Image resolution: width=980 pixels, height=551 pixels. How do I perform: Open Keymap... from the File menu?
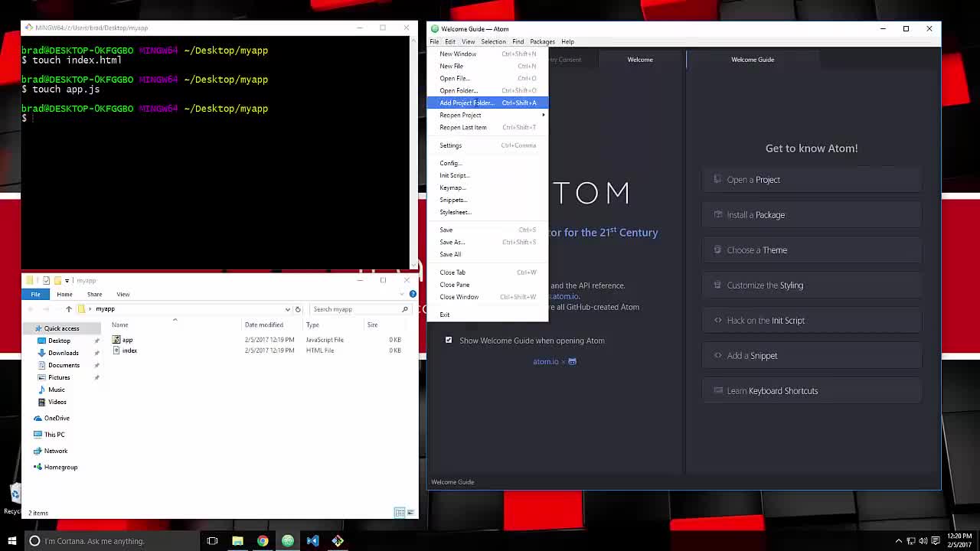488,187
